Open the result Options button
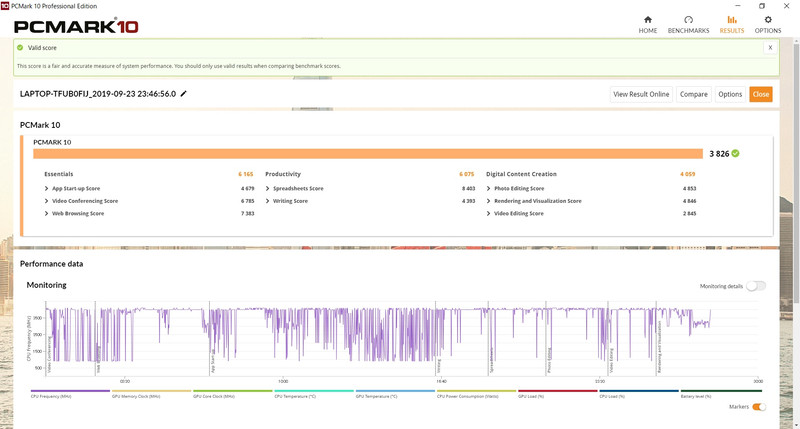This screenshot has width=800, height=429. click(x=730, y=94)
